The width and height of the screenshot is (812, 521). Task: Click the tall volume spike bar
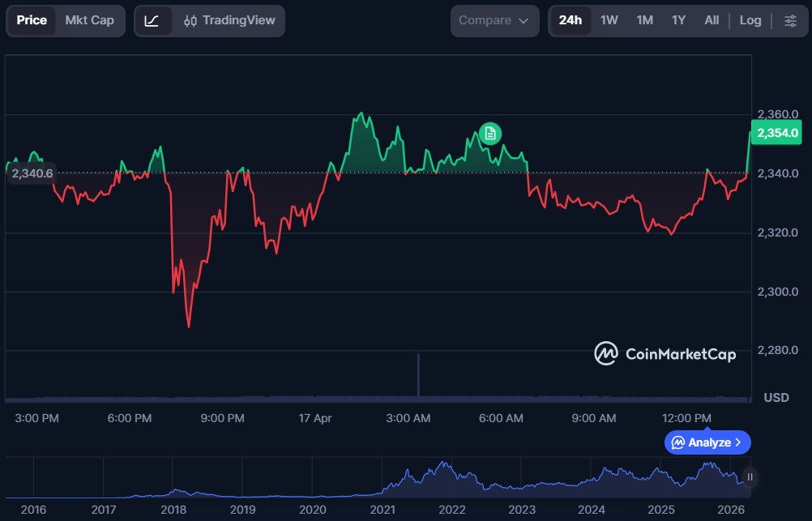tap(418, 375)
